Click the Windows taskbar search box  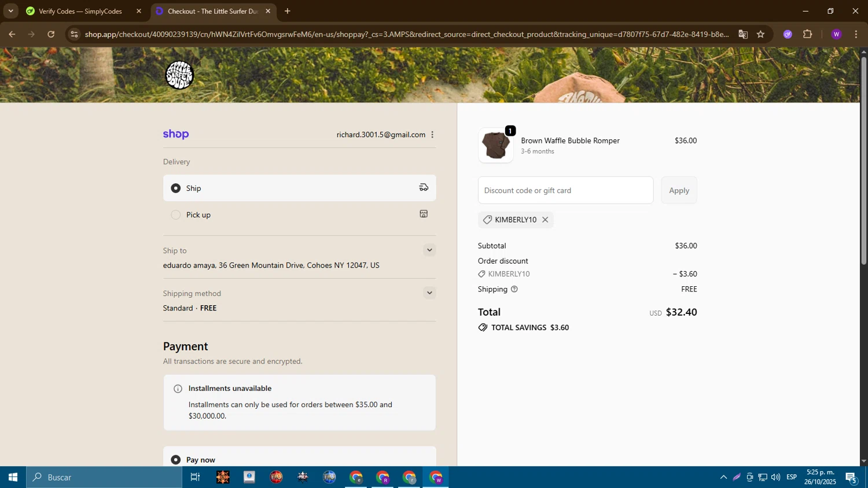click(104, 477)
